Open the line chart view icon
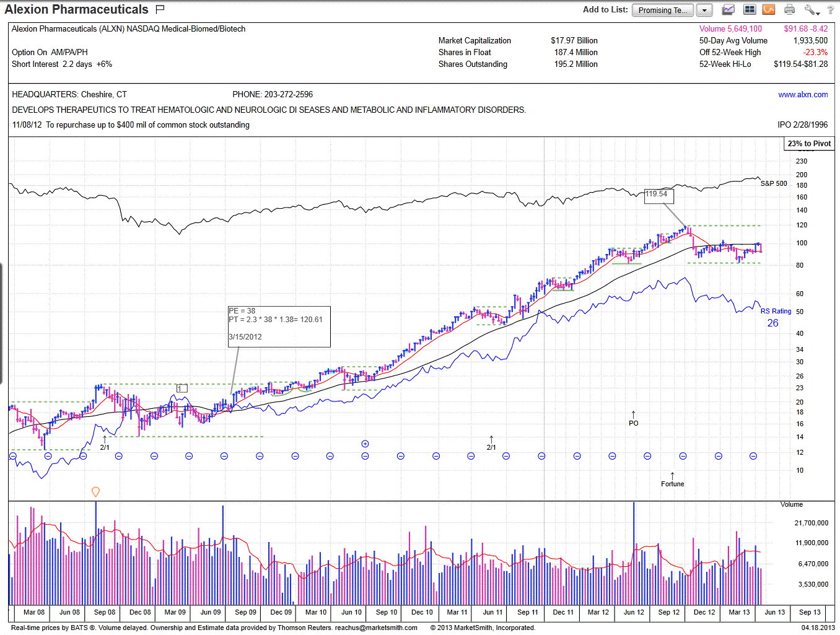This screenshot has width=840, height=635. click(728, 9)
